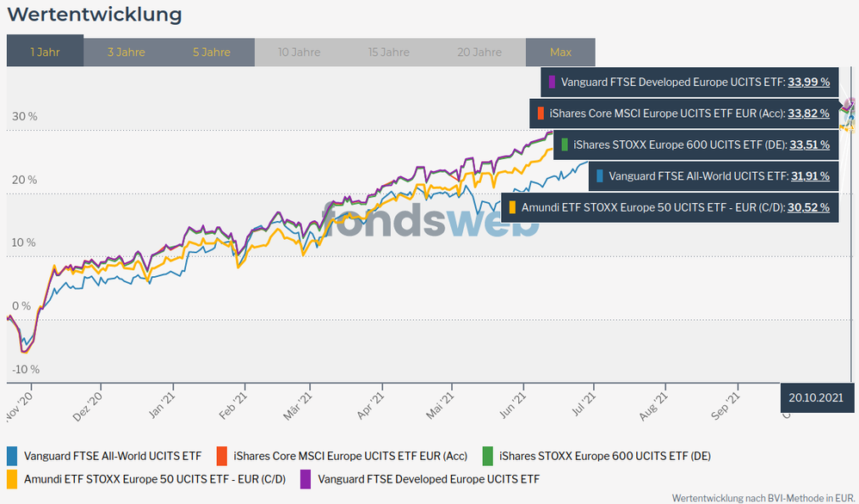Click purple Vanguard FTSE Developed Europe legend swatch
Image resolution: width=859 pixels, height=504 pixels.
306,478
